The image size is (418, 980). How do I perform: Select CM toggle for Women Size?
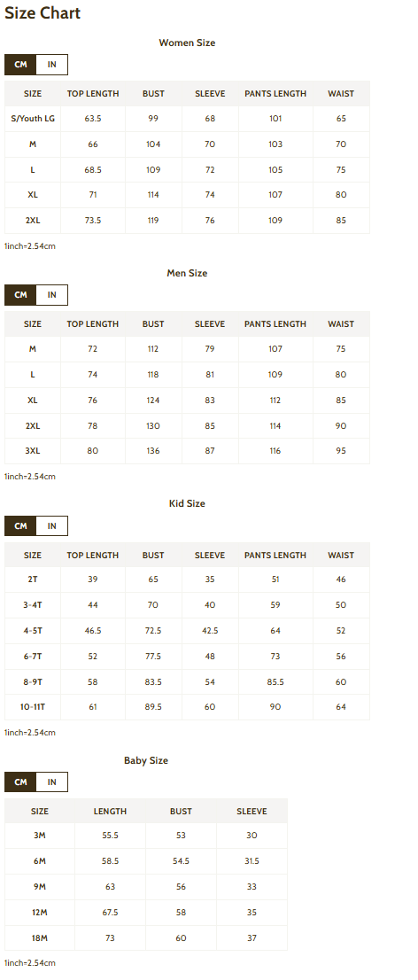pos(20,65)
